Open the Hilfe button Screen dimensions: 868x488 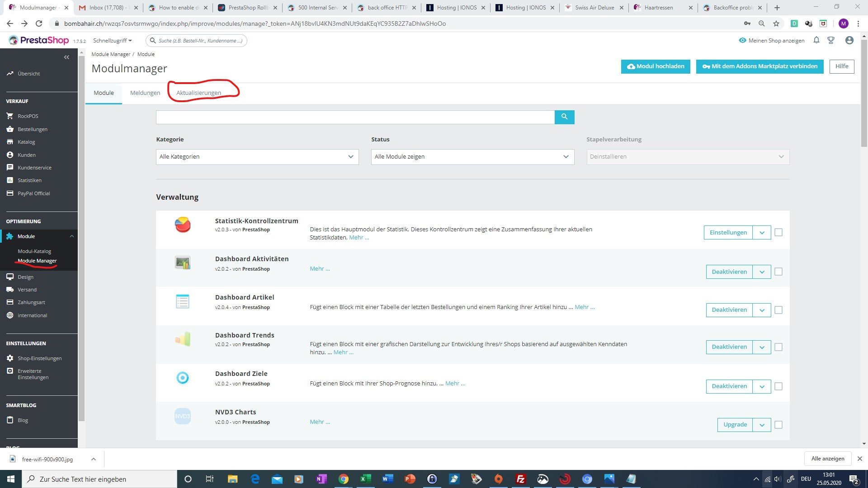842,66
